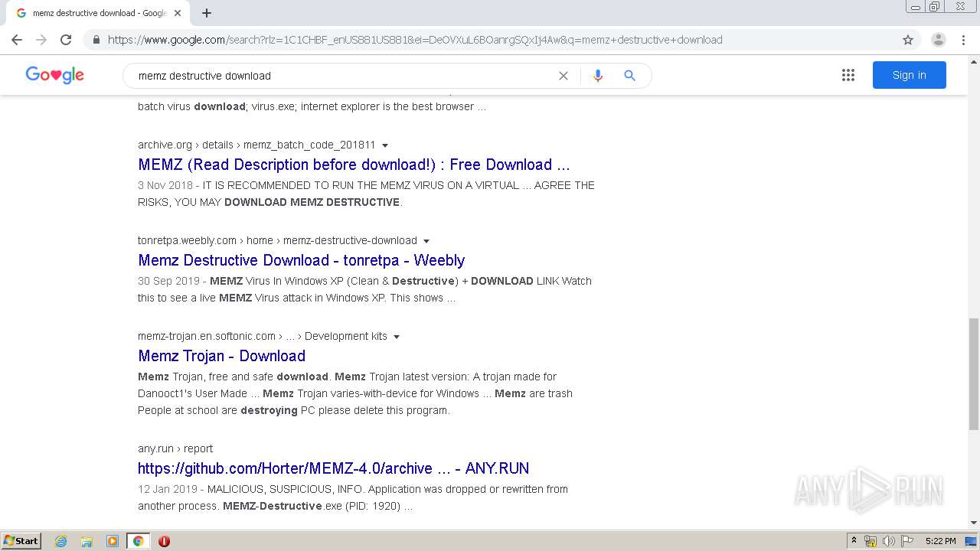Click the page vertical scrollbar thumb
The height and width of the screenshot is (551, 980).
(x=973, y=373)
